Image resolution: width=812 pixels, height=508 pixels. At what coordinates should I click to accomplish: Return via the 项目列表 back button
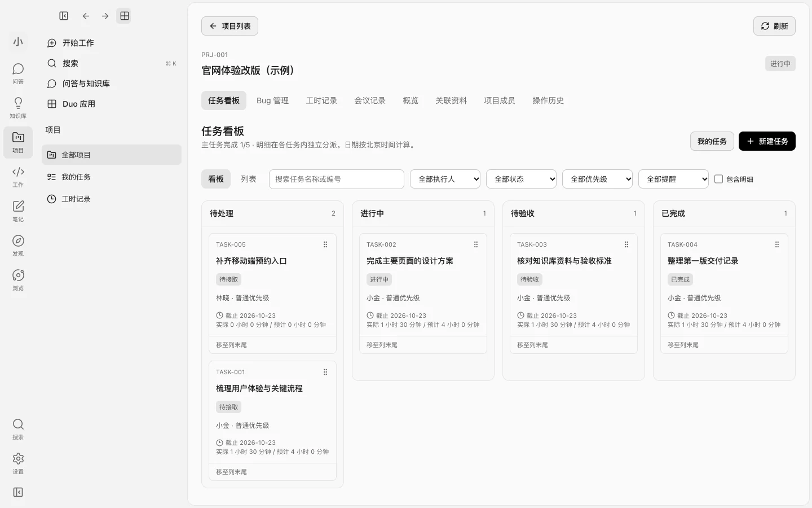pos(230,26)
